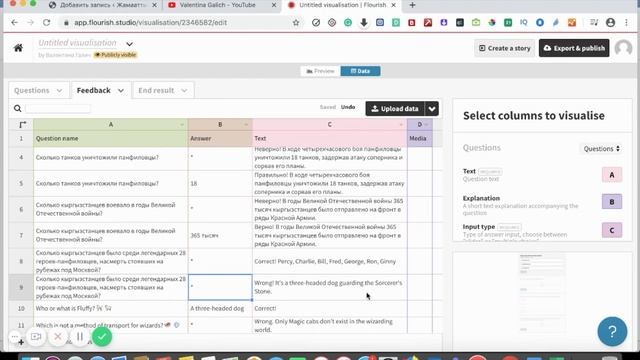Select the Text cell containing only 'Correct!'
The height and width of the screenshot is (360, 640).
click(329, 308)
